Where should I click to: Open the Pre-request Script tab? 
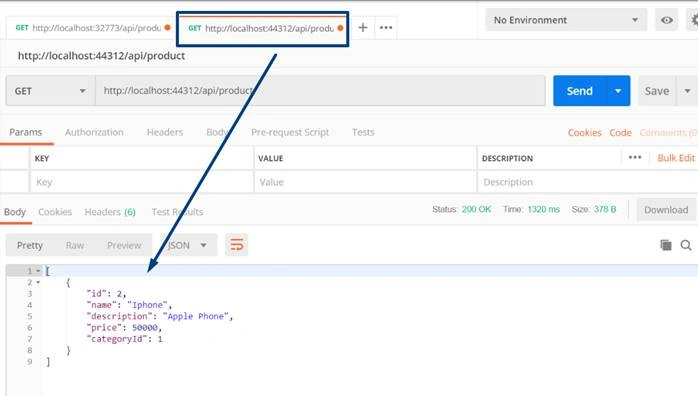[x=290, y=132]
